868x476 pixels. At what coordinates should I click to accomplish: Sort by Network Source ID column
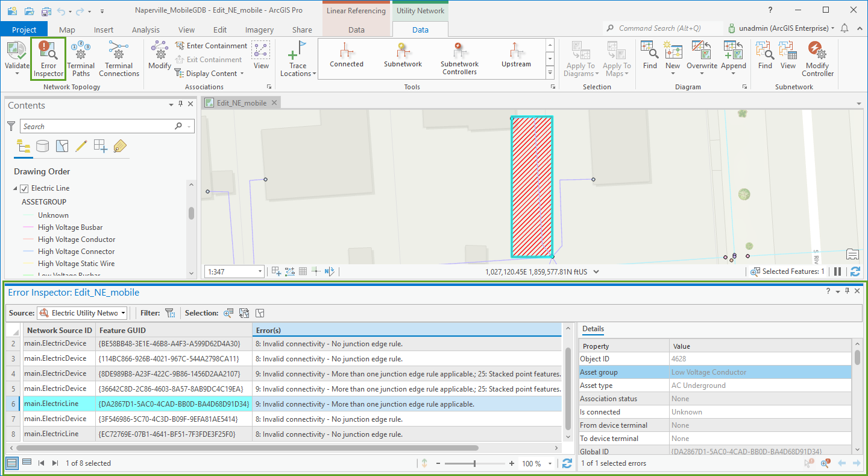pyautogui.click(x=59, y=330)
